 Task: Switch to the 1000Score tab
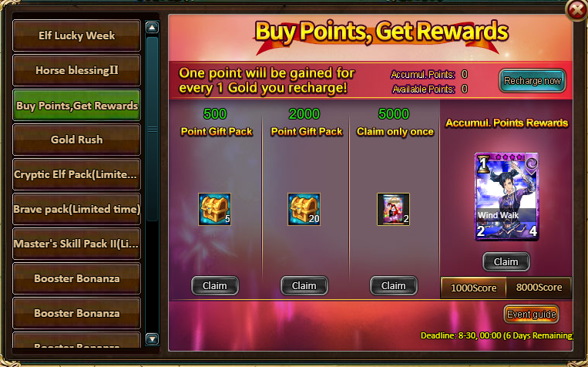(x=473, y=288)
